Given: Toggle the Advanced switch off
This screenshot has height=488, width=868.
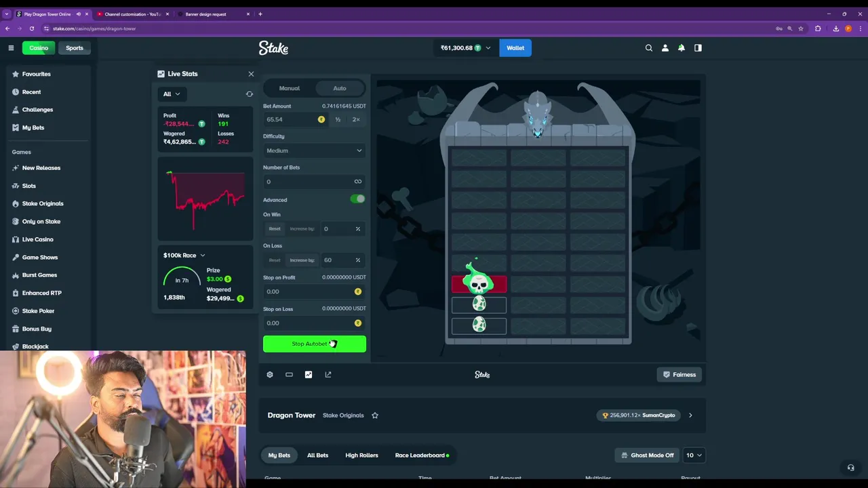Looking at the screenshot, I should (x=357, y=199).
